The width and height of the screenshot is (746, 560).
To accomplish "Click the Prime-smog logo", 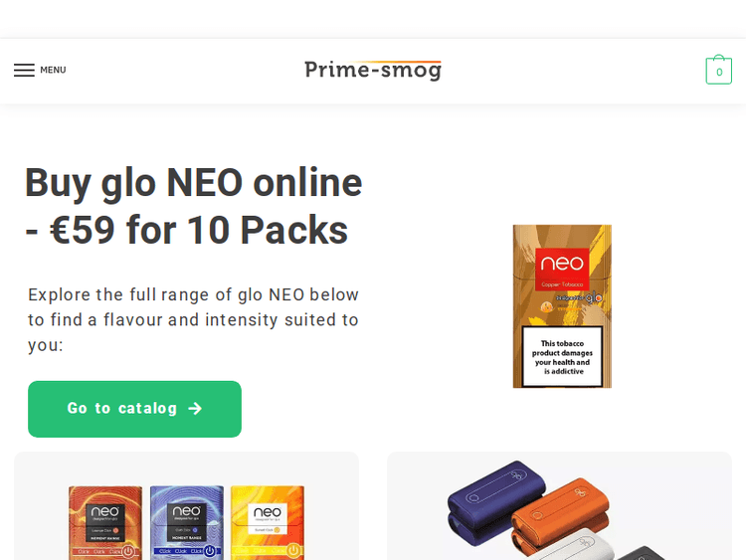I will point(373,70).
